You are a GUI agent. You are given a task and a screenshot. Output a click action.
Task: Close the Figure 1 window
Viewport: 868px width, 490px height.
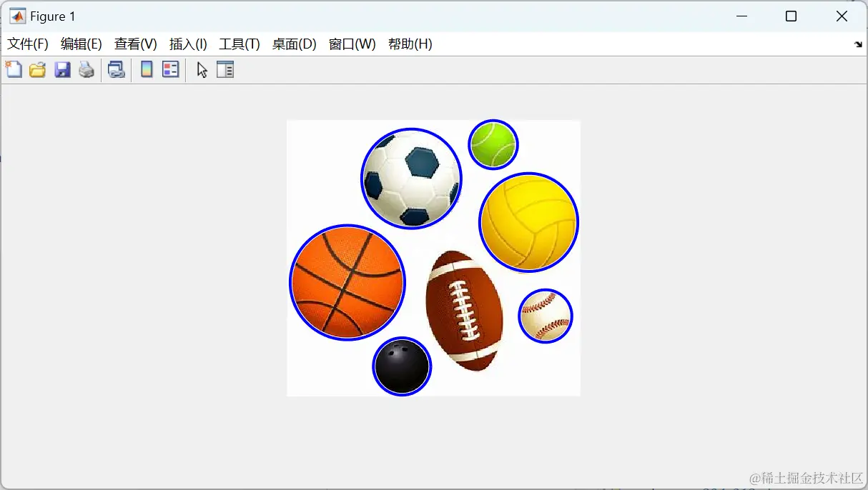[842, 16]
